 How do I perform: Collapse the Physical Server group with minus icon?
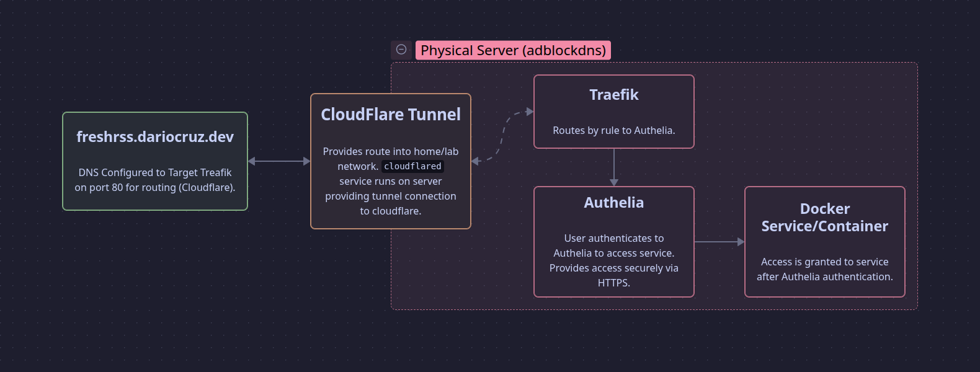click(x=401, y=50)
